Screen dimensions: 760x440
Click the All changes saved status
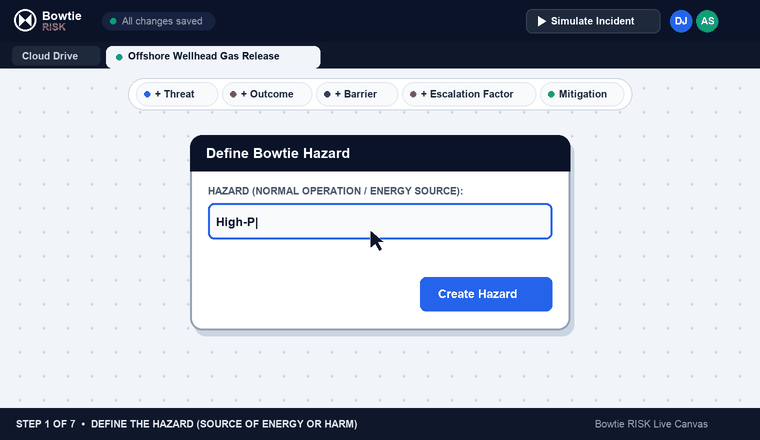coord(158,21)
